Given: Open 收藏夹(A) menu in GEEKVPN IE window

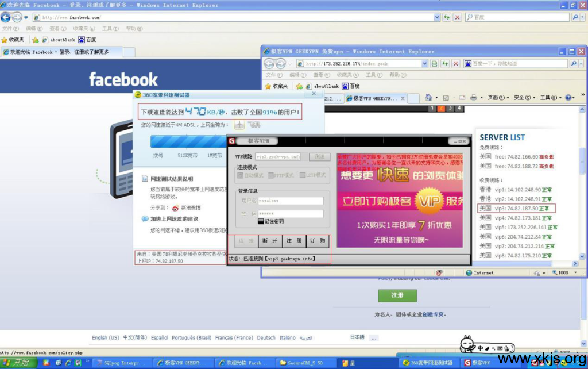Looking at the screenshot, I should tap(347, 75).
